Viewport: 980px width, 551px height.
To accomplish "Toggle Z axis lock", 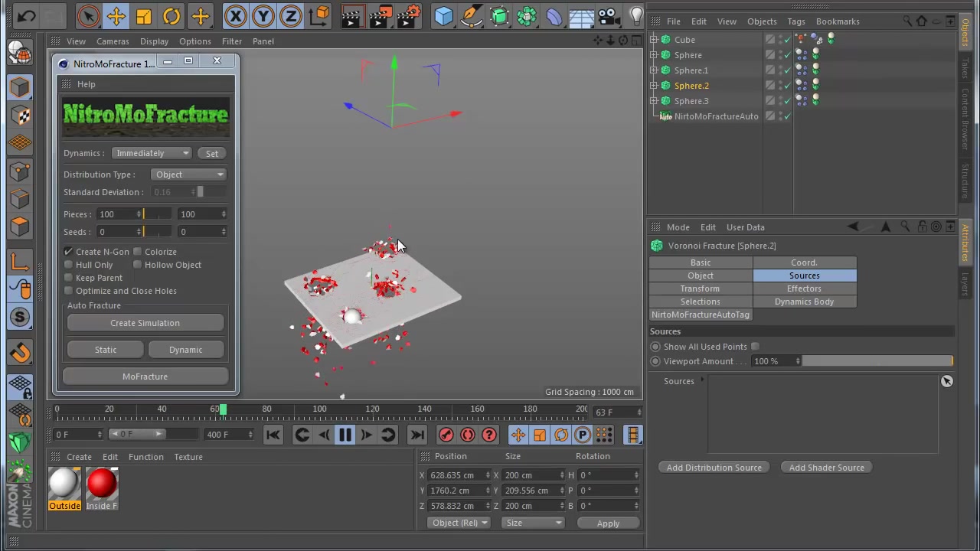I will click(x=290, y=15).
